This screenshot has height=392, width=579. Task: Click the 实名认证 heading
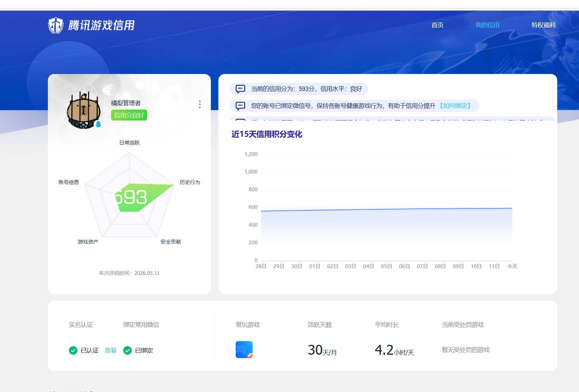(81, 325)
